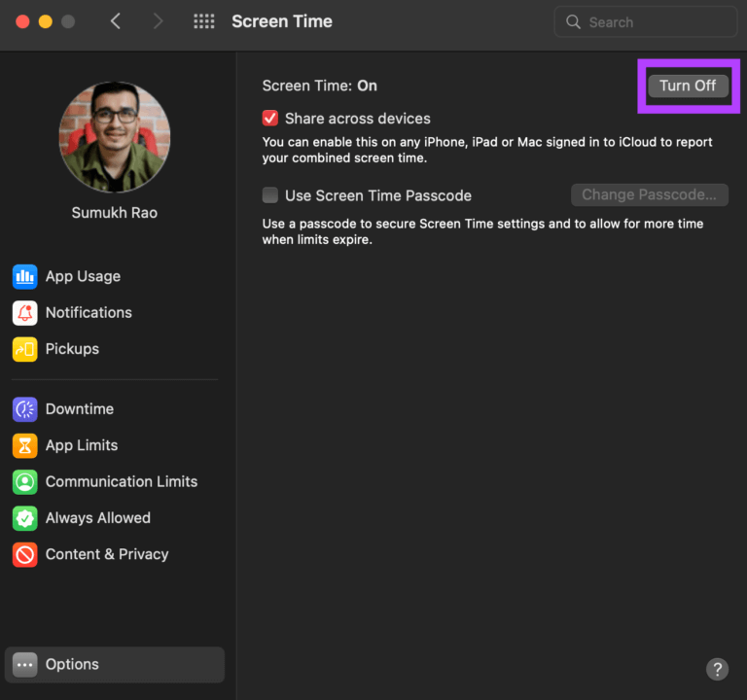
Task: Disable Share across devices checkbox
Action: tap(270, 118)
